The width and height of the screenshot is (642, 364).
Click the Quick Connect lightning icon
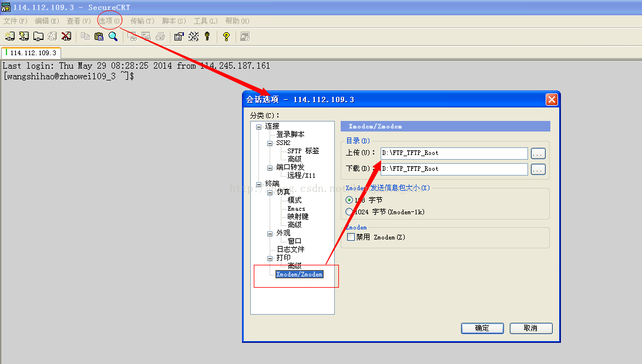[24, 36]
